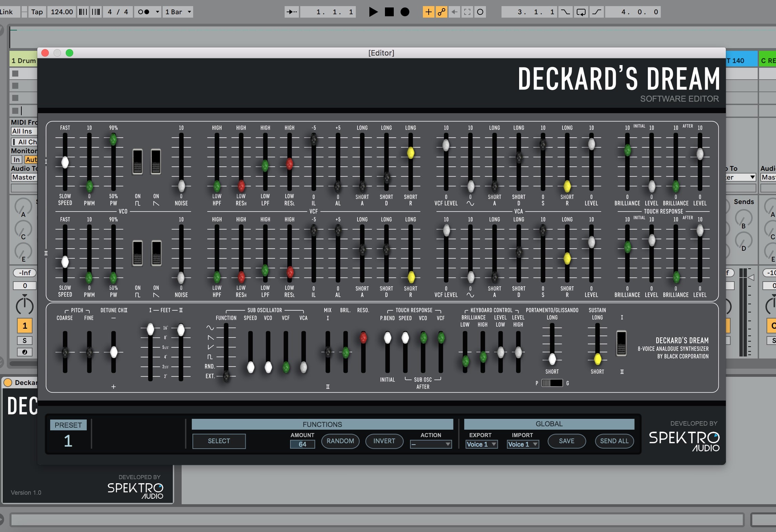Click VCO I Speed slider knob
The height and width of the screenshot is (532, 776).
[x=65, y=162]
